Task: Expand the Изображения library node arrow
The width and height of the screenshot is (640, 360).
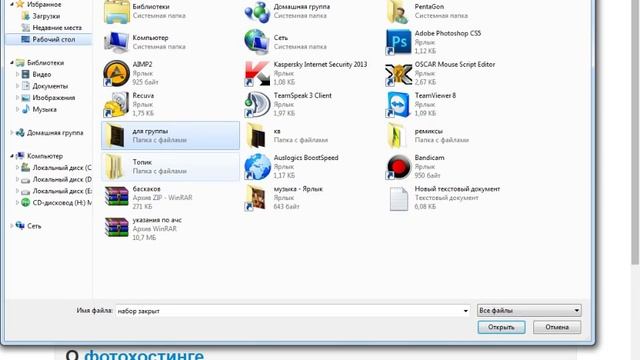Action: tap(18, 98)
